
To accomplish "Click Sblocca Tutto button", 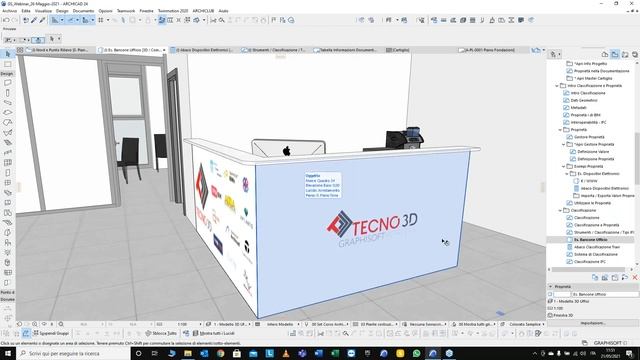I will pyautogui.click(x=161, y=333).
